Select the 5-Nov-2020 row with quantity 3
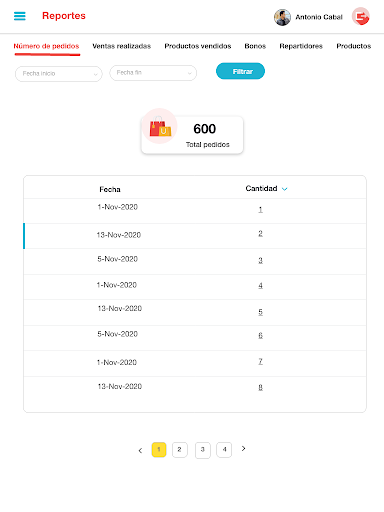384x512 pixels. pos(195,261)
